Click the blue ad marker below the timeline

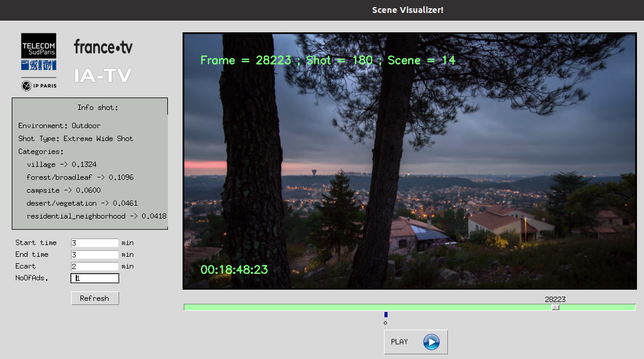pos(386,315)
